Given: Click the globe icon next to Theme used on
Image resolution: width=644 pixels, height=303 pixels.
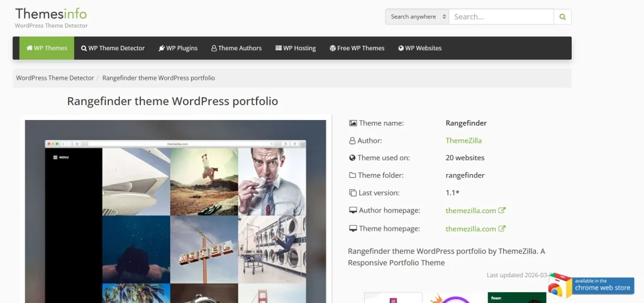Looking at the screenshot, I should [x=352, y=158].
